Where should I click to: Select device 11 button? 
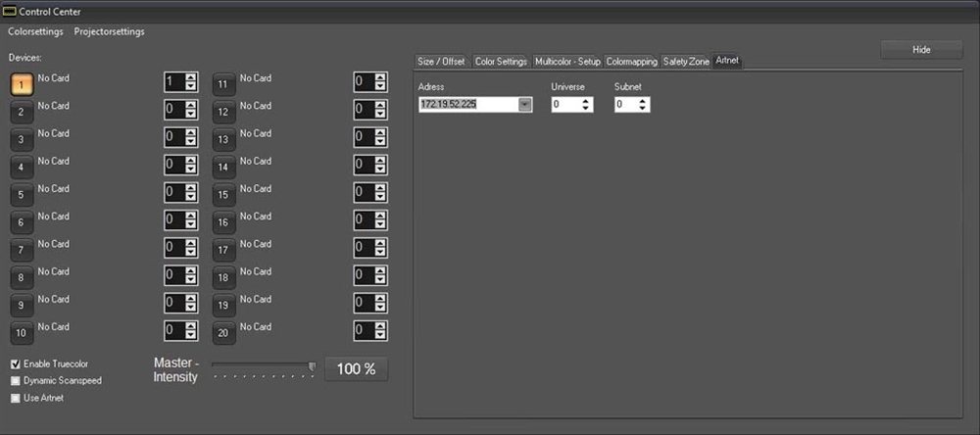tap(224, 84)
